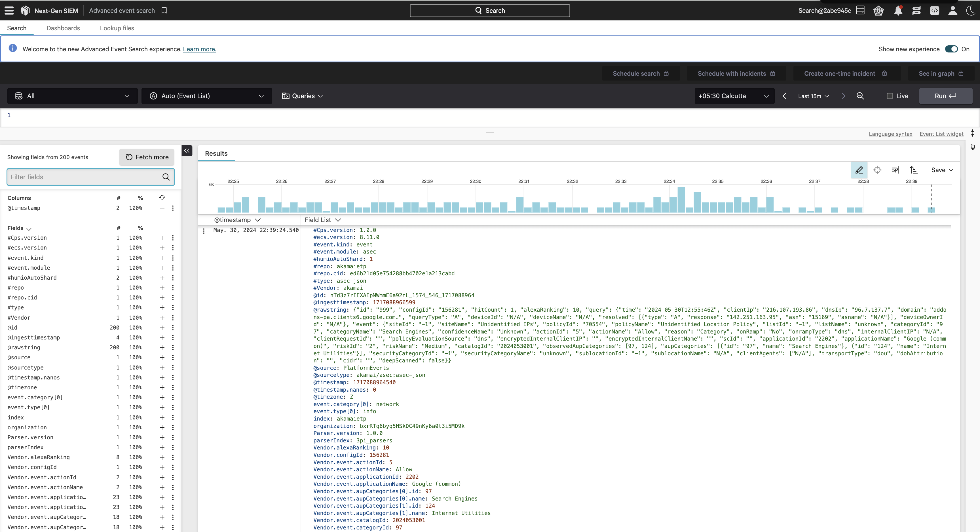
Task: Toggle dark mode moon icon
Action: coord(971,11)
